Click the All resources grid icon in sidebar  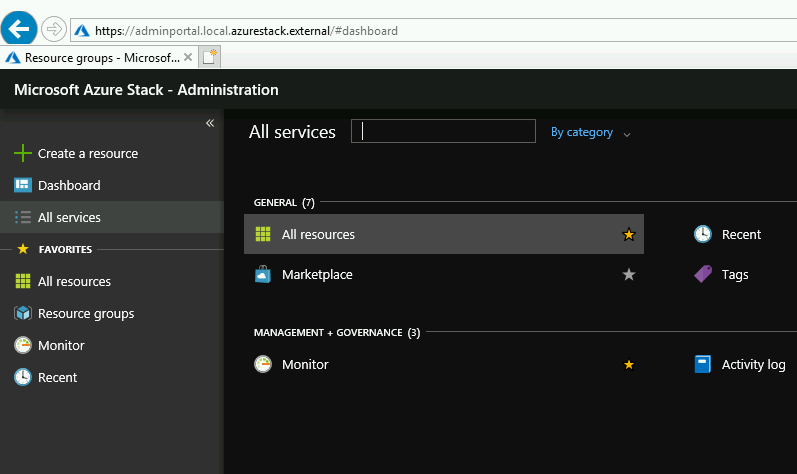click(x=23, y=281)
